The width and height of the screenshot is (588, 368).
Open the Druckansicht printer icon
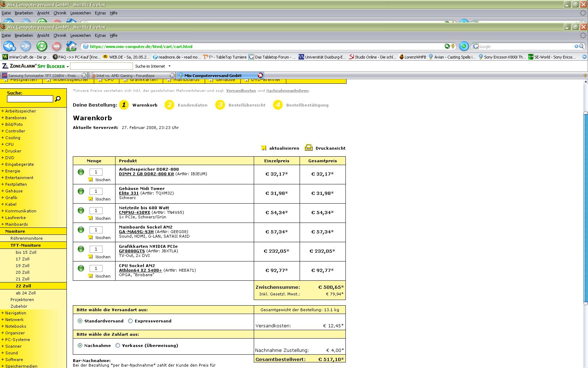click(x=308, y=148)
